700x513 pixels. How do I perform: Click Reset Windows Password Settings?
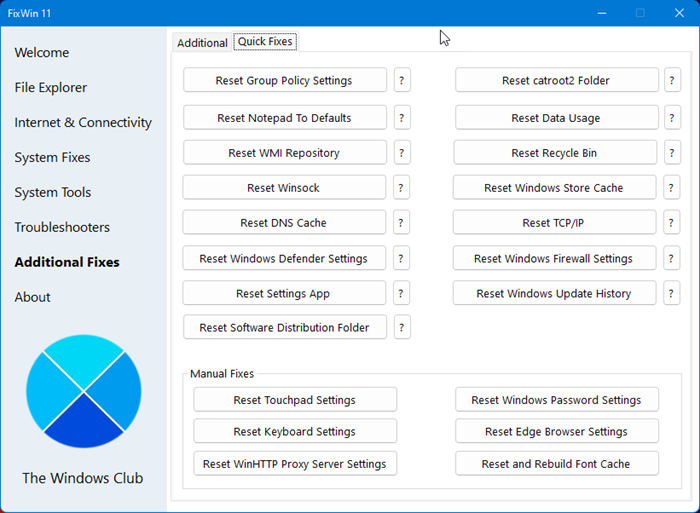(556, 400)
